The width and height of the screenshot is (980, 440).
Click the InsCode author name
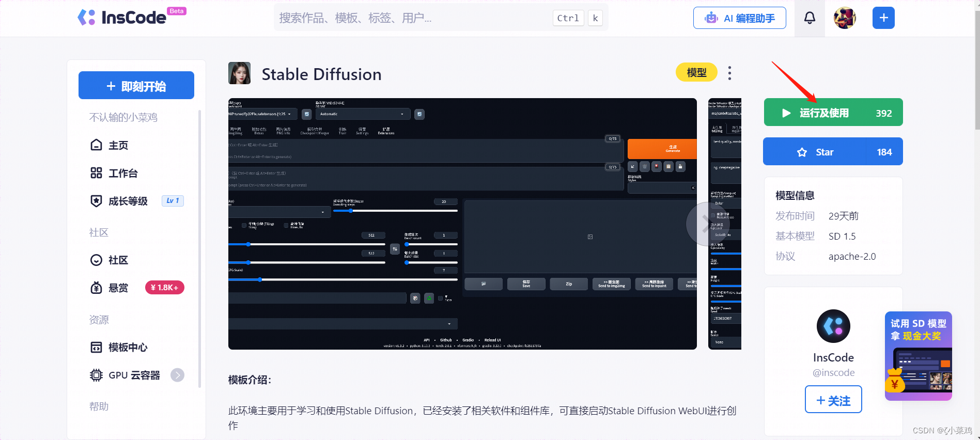point(833,357)
